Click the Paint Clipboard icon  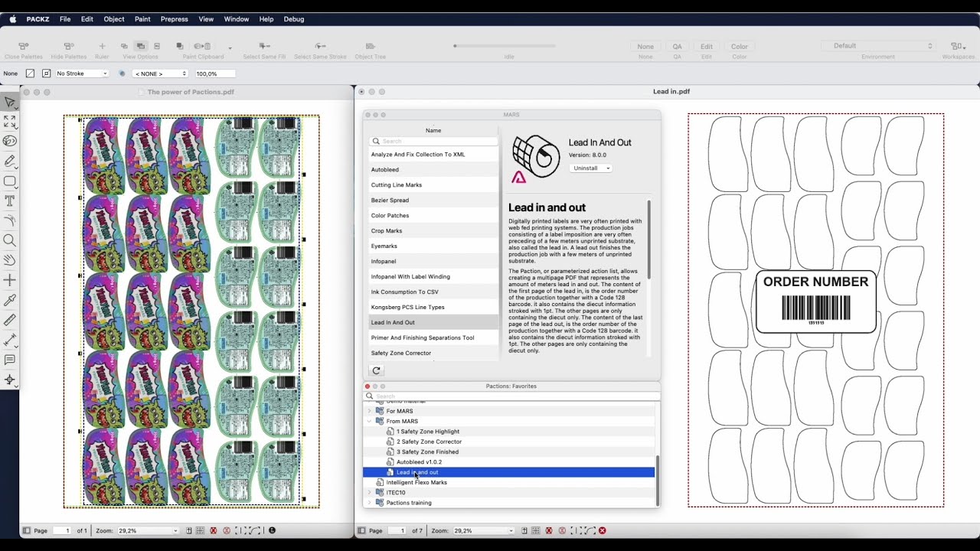(203, 47)
